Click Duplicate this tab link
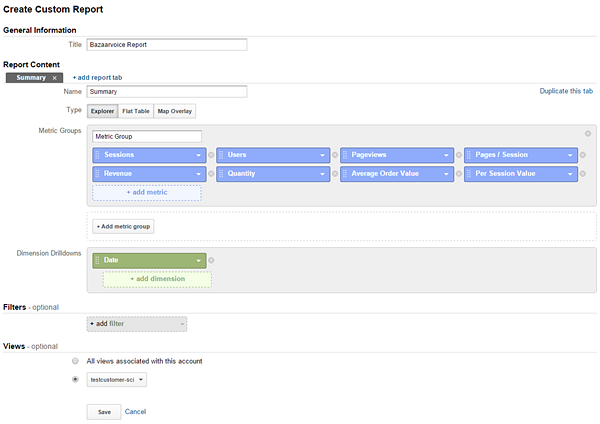Viewport: 600px width, 424px height. [566, 91]
